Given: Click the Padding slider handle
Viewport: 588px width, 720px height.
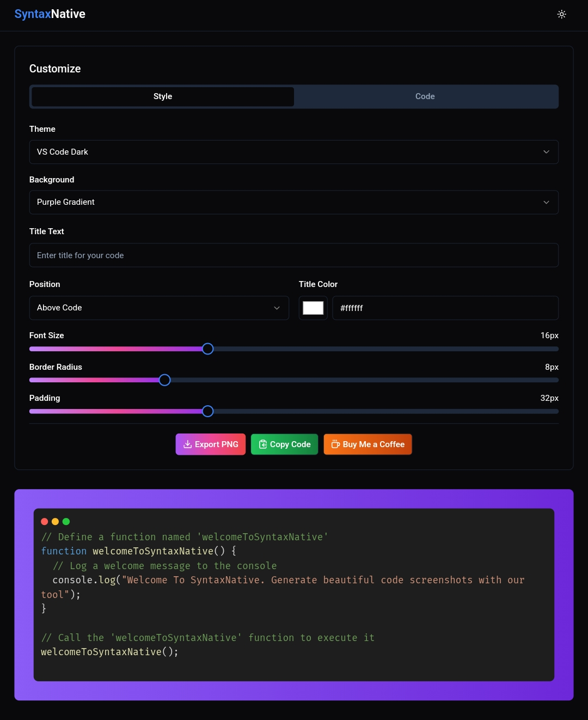Looking at the screenshot, I should click(x=207, y=411).
